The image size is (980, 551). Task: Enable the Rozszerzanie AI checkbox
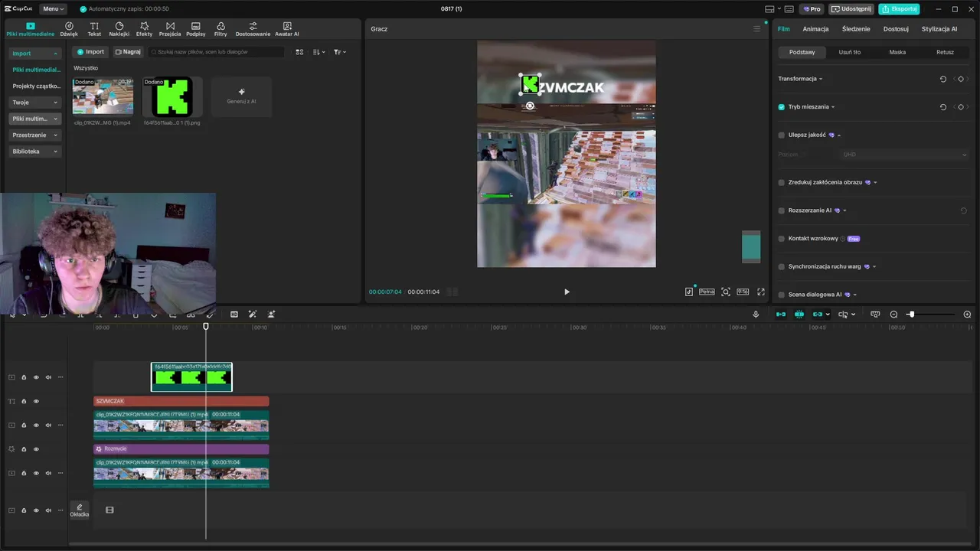(x=782, y=210)
